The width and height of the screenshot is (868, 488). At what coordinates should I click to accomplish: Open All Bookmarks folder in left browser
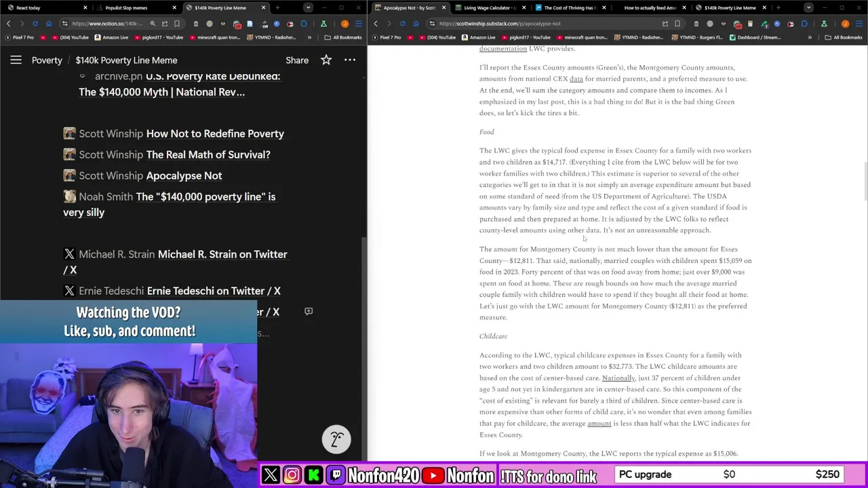pos(343,37)
